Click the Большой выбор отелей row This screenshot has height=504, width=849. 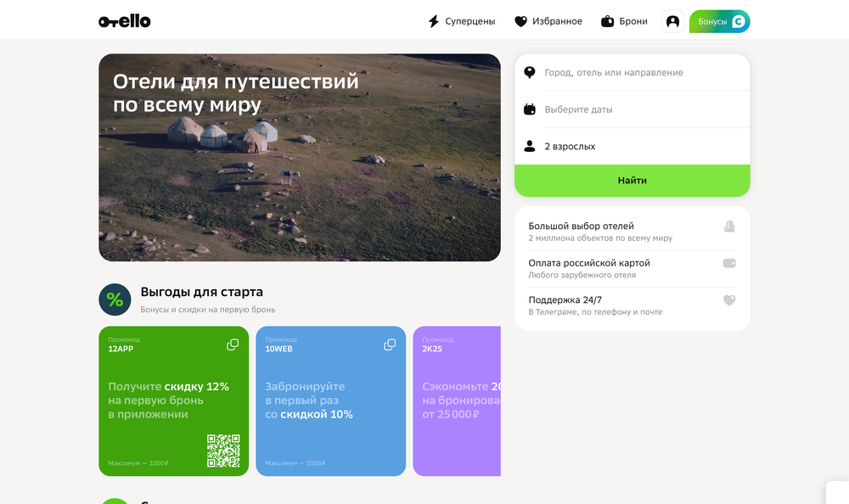pyautogui.click(x=633, y=232)
